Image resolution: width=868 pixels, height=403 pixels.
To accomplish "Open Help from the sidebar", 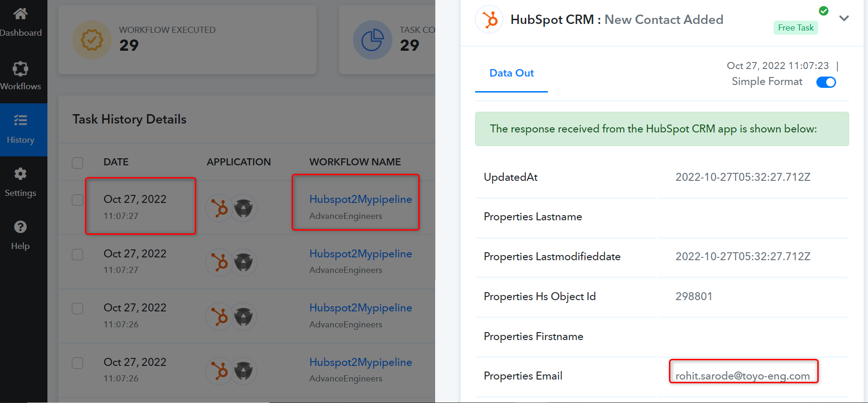I will click(20, 227).
